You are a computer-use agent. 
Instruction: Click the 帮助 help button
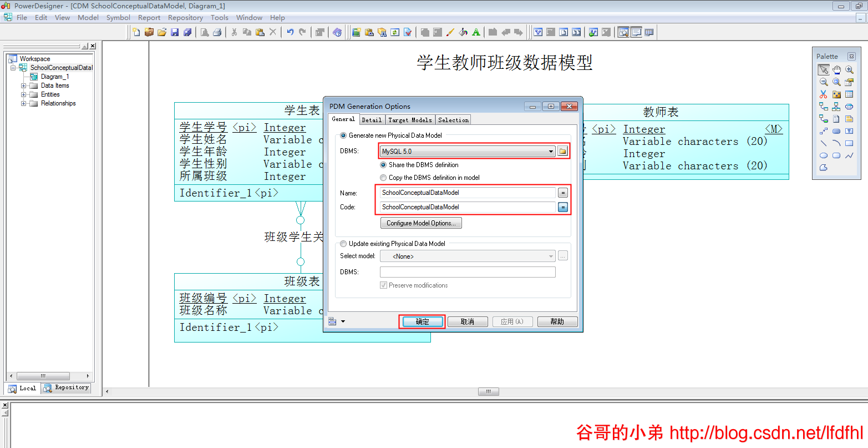click(557, 321)
